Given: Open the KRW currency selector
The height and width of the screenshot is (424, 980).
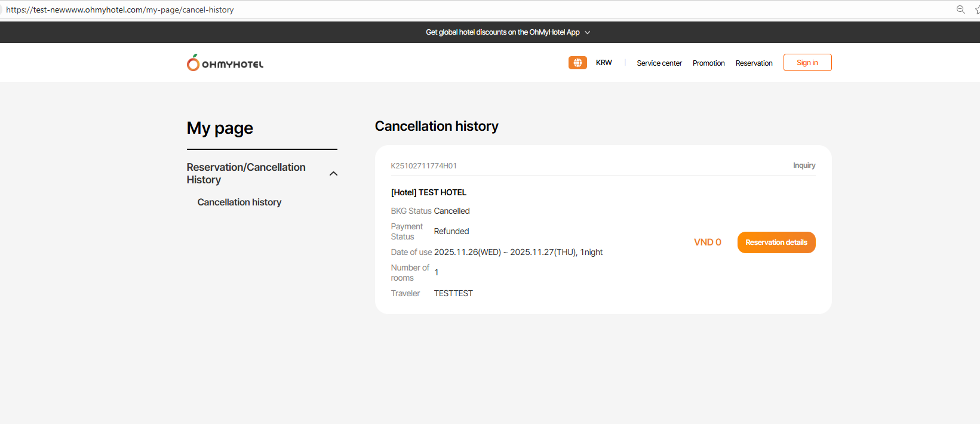Looking at the screenshot, I should pyautogui.click(x=604, y=63).
